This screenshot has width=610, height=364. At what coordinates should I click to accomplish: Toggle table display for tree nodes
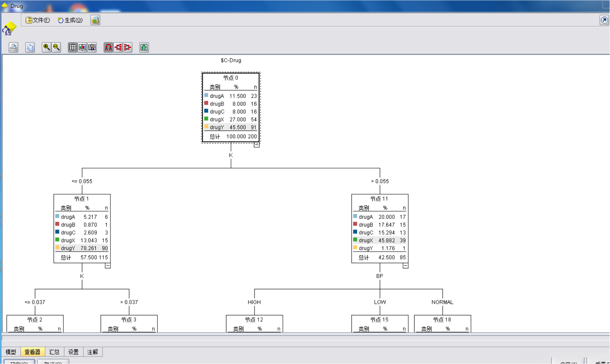72,47
